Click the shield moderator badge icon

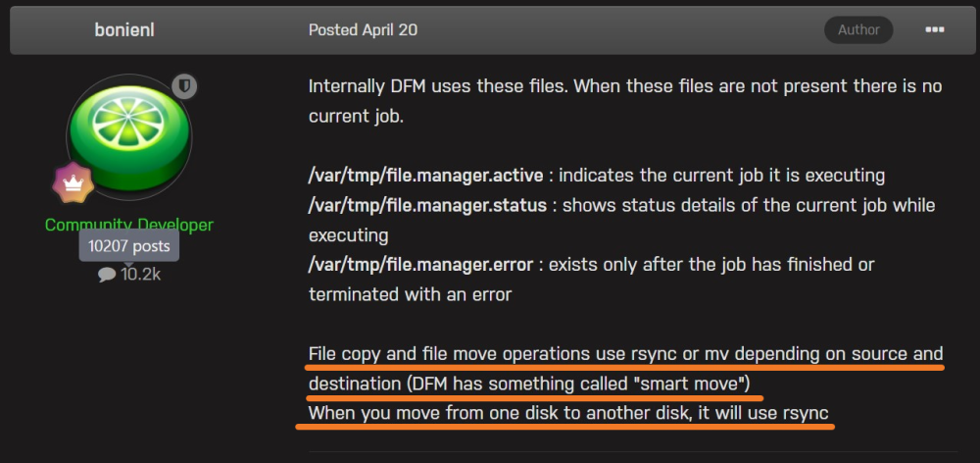click(184, 86)
